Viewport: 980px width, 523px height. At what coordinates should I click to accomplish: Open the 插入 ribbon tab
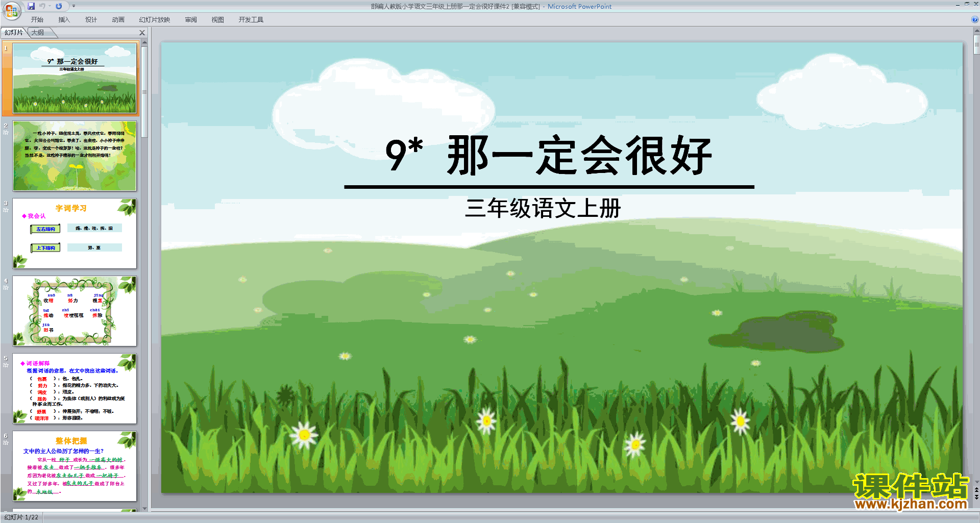pyautogui.click(x=64, y=20)
